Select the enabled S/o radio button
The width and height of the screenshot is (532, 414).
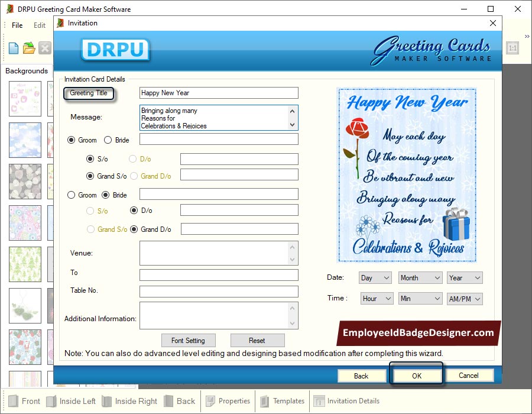[90, 159]
